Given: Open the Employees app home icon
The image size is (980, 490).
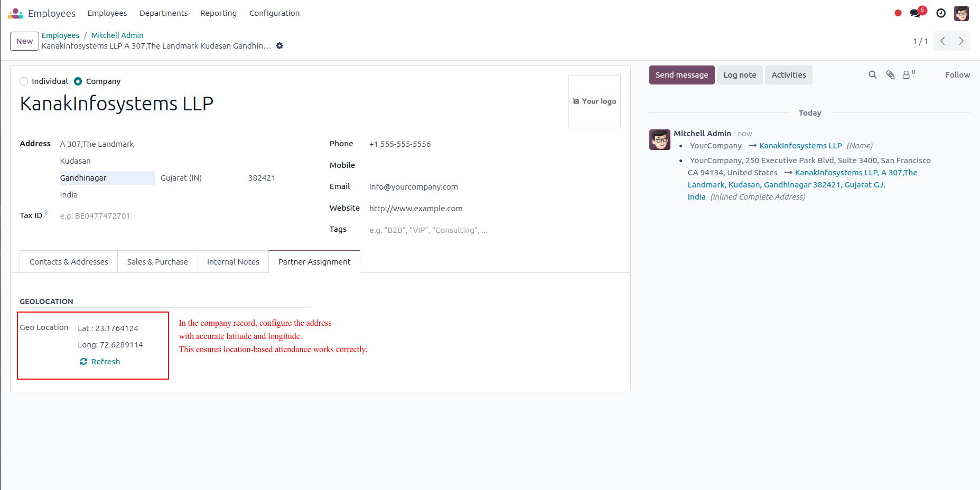Looking at the screenshot, I should point(16,13).
